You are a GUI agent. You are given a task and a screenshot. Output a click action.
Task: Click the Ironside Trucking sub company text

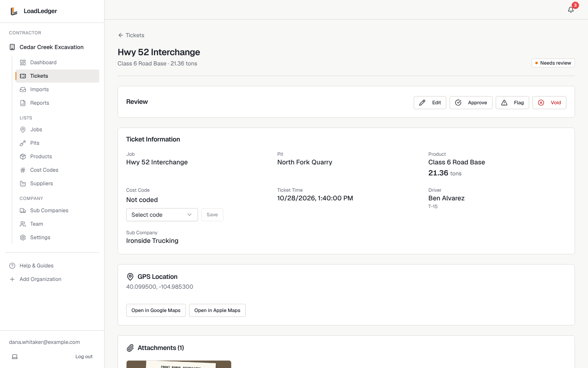[152, 241]
